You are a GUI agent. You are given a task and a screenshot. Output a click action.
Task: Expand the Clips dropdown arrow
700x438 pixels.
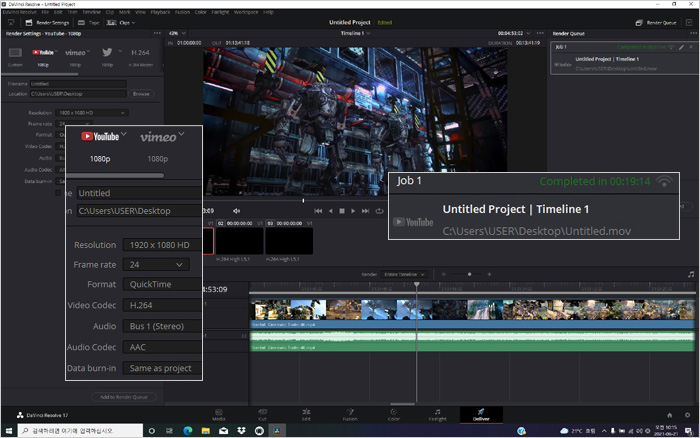coord(133,22)
